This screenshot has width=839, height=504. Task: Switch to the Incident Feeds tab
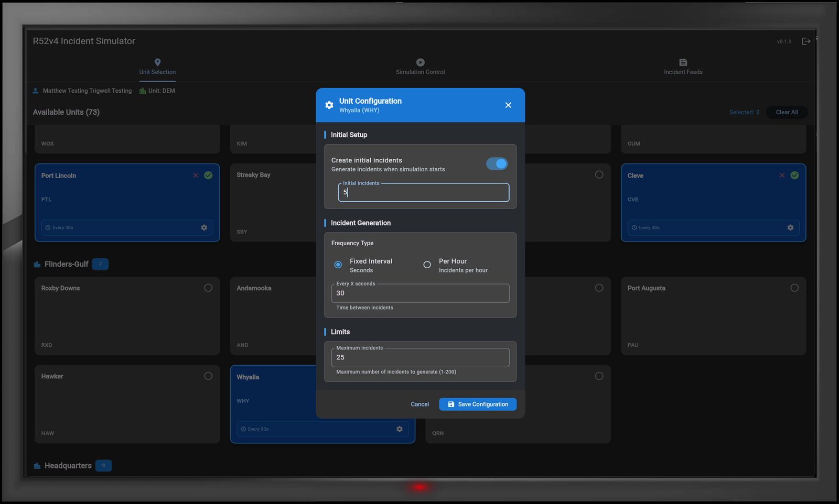coord(683,72)
